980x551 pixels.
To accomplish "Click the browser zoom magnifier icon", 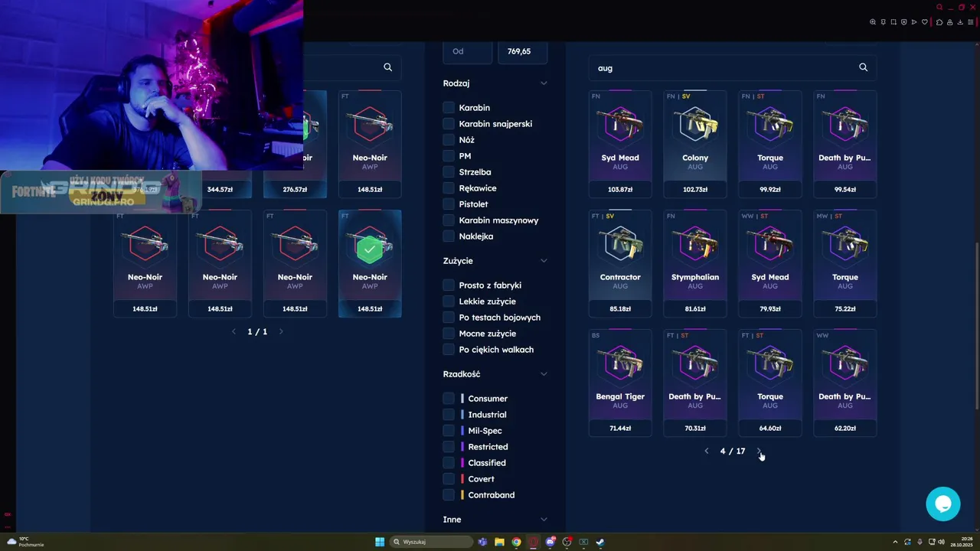I will (873, 22).
